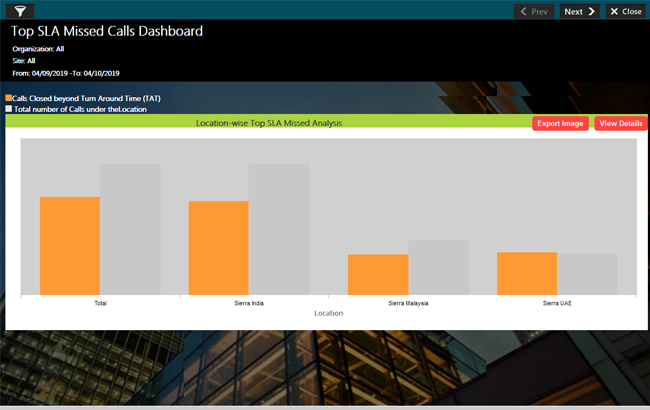The width and height of the screenshot is (650, 410).
Task: Click the white legend swatch for total calls
Action: [9, 109]
